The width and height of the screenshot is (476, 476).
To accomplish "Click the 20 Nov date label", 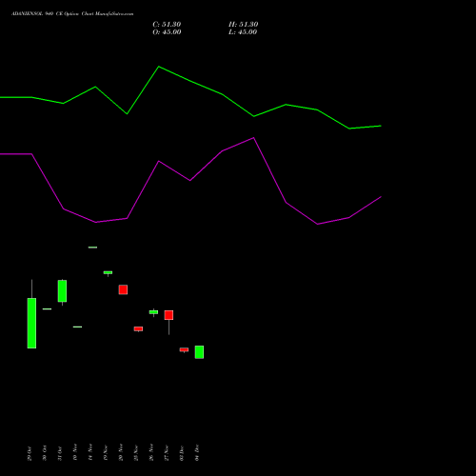I will pos(121,452).
